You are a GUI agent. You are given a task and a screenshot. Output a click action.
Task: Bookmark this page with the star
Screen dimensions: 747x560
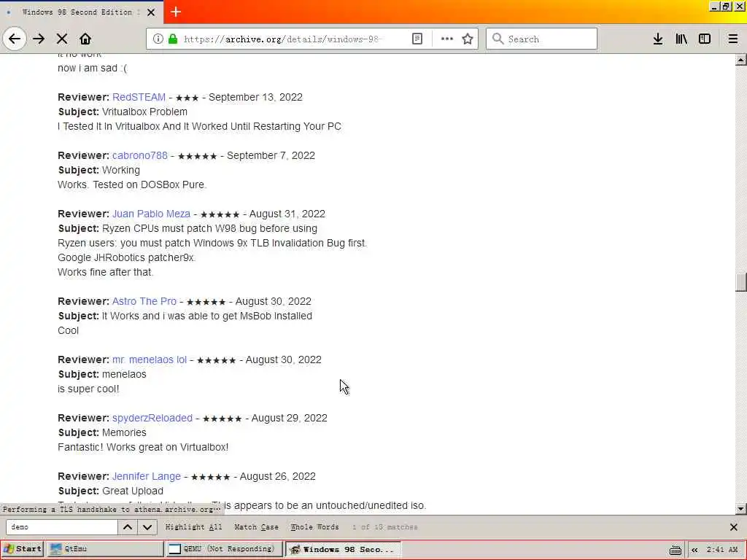(468, 39)
